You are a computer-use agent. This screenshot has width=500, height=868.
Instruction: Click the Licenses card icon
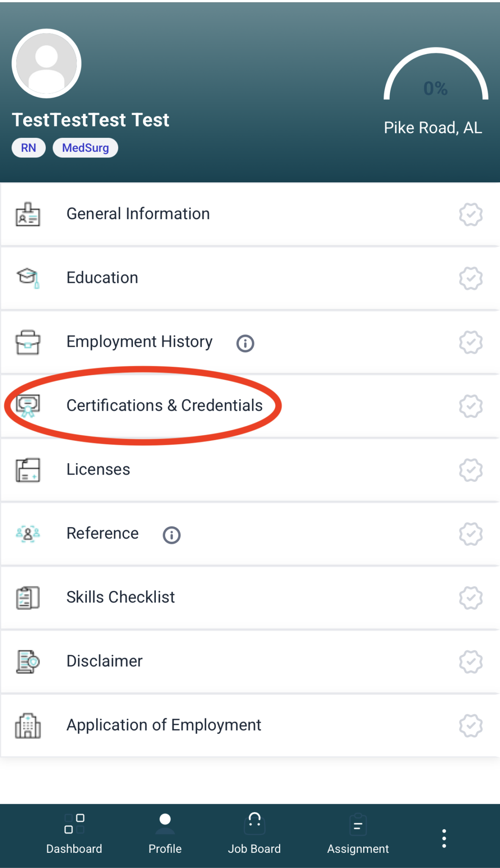coord(28,470)
